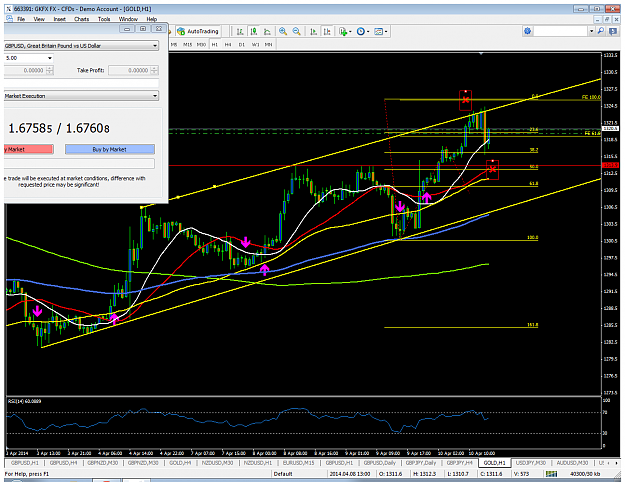Screen dimensions: 625x482
Task: Open the File menu
Action: coord(21,19)
